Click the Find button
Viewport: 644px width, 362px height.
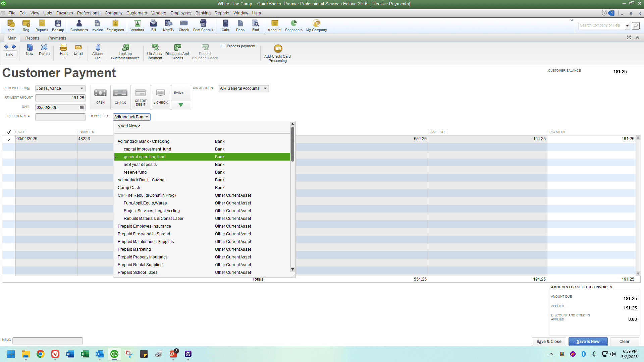[x=10, y=55]
